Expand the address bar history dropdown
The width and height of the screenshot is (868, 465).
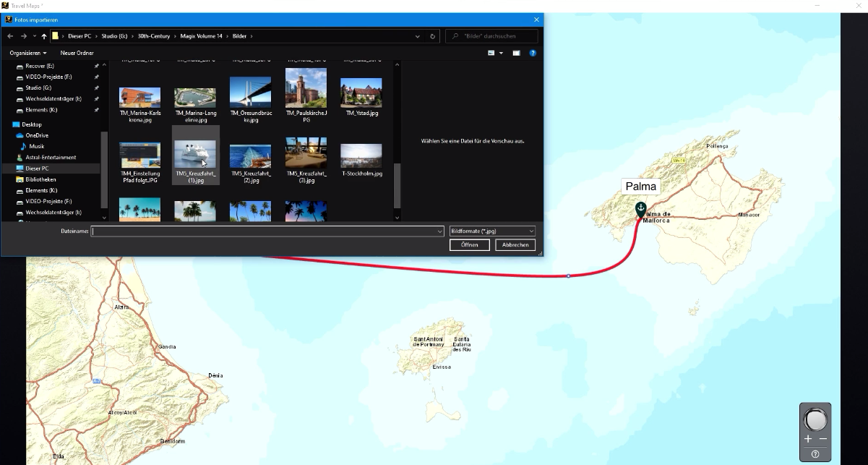pos(418,35)
